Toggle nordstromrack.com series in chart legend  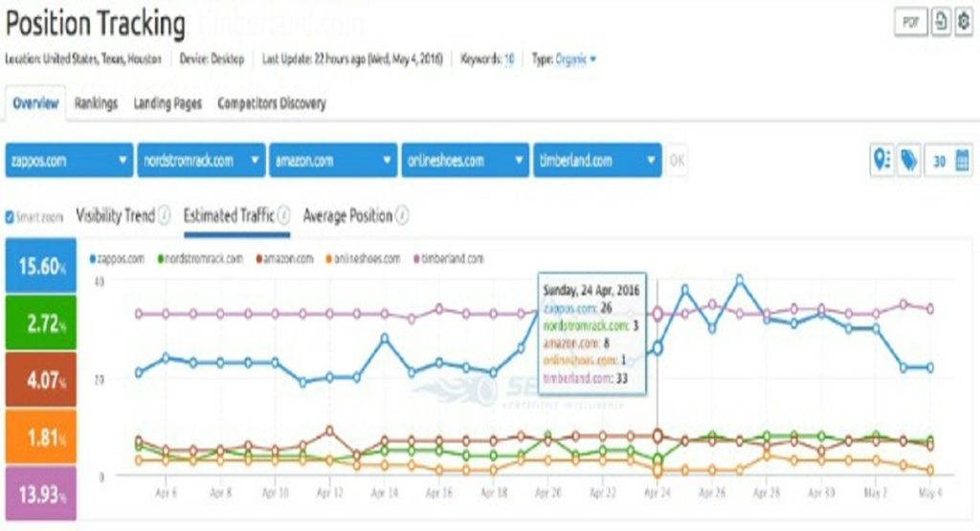(x=200, y=258)
